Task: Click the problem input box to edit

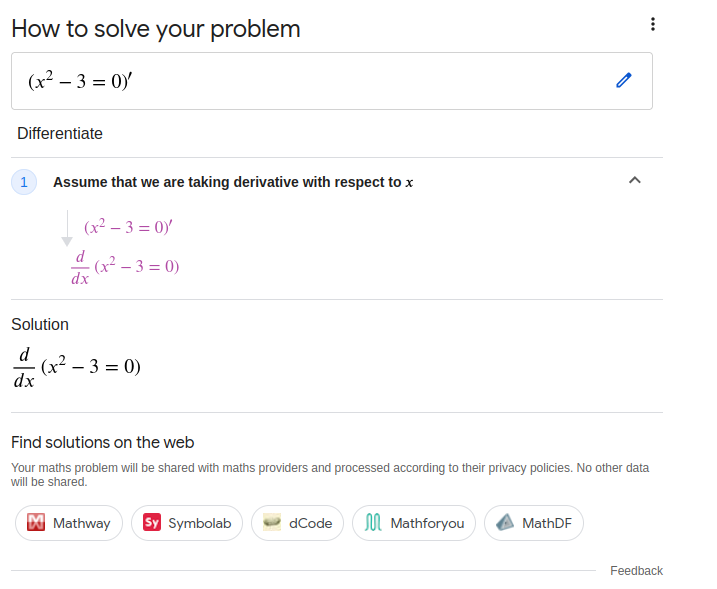Action: pyautogui.click(x=300, y=81)
